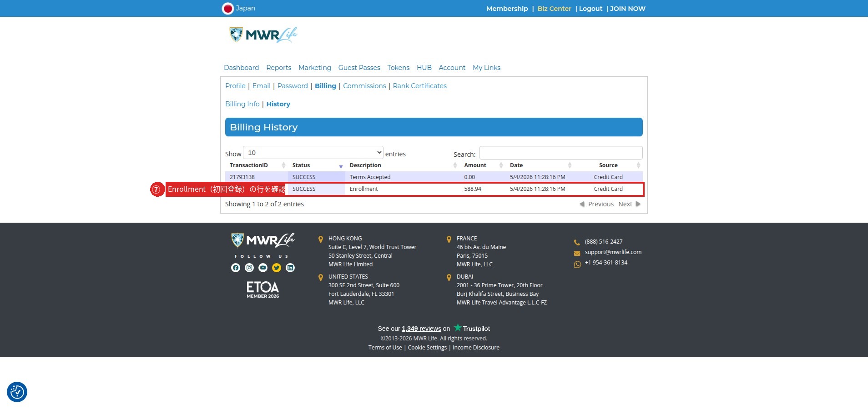This screenshot has width=868, height=409.
Task: Sort table by Date column
Action: (x=540, y=165)
